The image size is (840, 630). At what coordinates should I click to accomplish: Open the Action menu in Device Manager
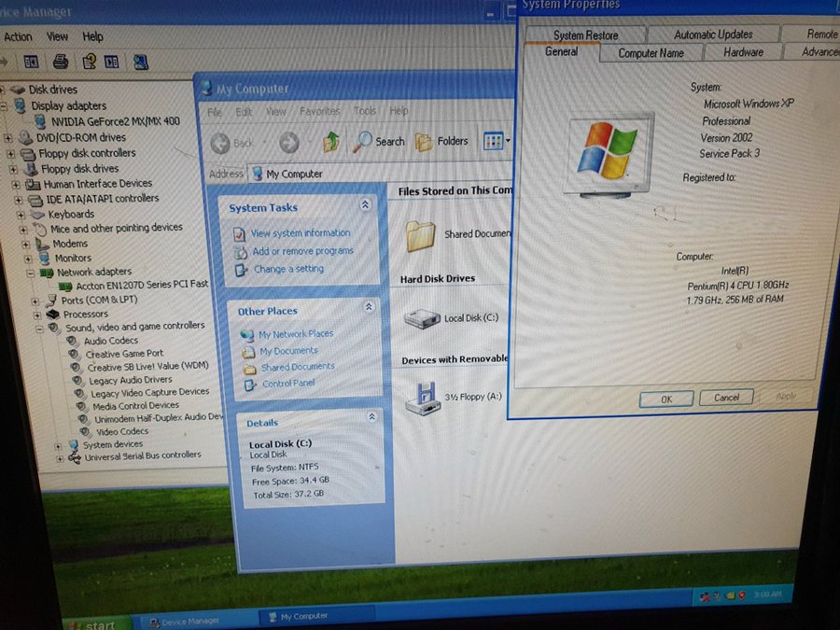[x=18, y=37]
